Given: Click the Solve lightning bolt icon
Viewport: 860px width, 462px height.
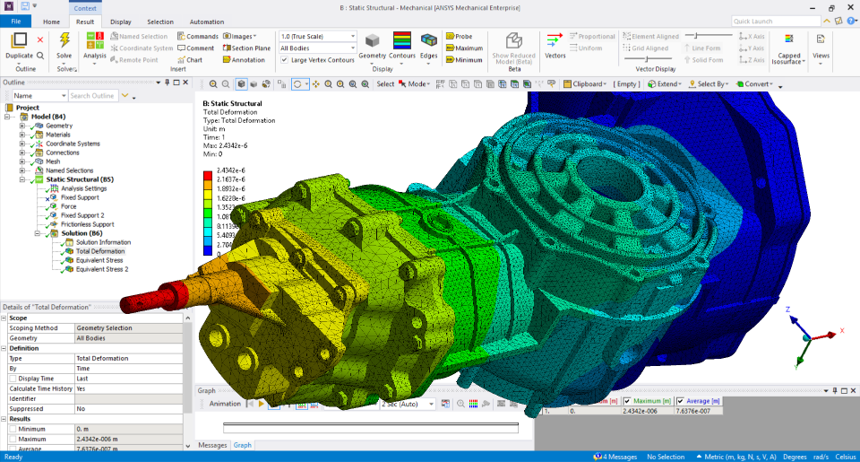Looking at the screenshot, I should click(65, 41).
